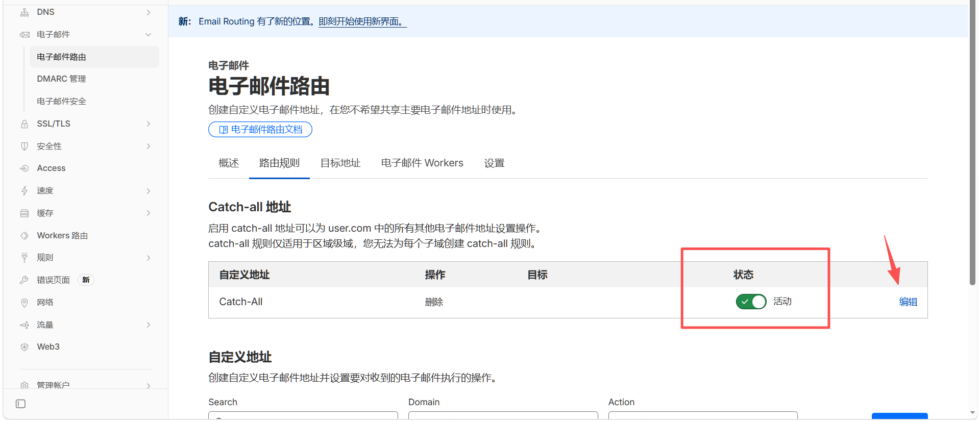Expand the 规则 section chevron
980x421 pixels.
[149, 258]
